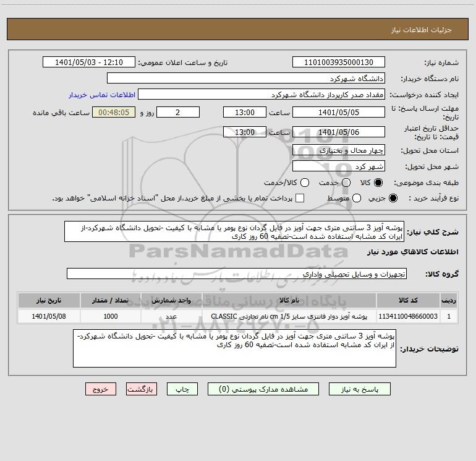
Task: Click the ردیف column header
Action: coord(449,300)
